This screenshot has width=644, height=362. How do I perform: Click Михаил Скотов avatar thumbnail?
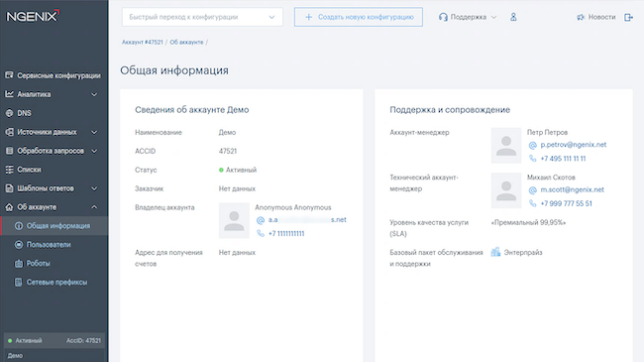click(x=506, y=190)
